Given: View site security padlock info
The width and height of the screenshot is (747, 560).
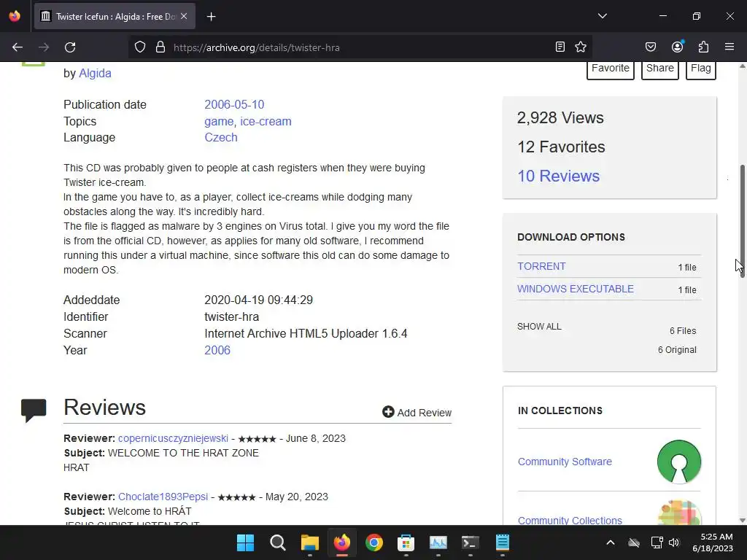Looking at the screenshot, I should 160,47.
